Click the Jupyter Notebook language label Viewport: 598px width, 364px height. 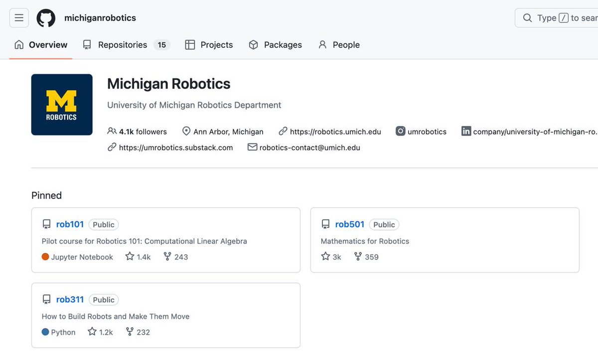[82, 257]
